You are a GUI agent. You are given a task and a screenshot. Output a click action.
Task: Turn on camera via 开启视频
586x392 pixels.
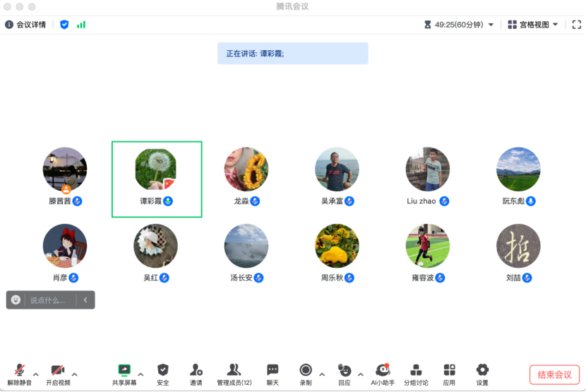[x=58, y=370]
